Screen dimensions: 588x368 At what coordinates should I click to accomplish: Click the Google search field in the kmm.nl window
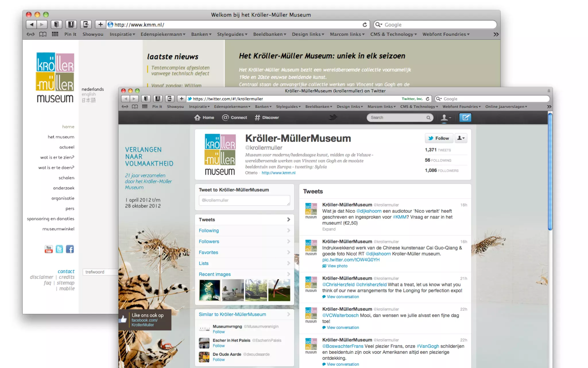(435, 25)
